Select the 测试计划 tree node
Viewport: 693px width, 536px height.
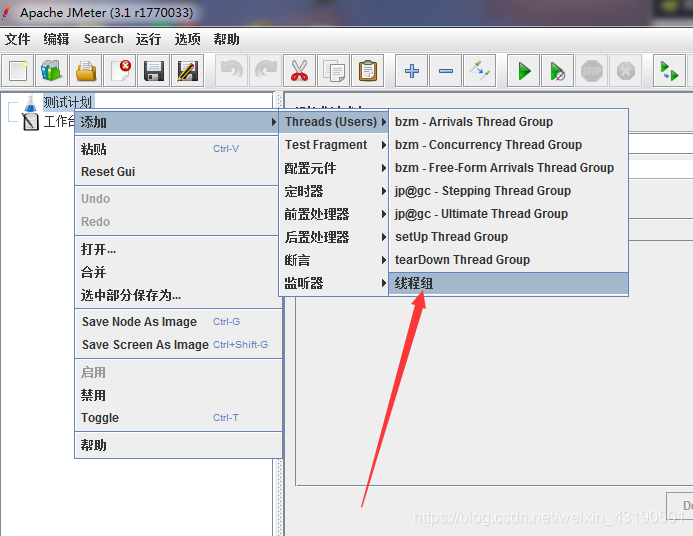click(68, 103)
